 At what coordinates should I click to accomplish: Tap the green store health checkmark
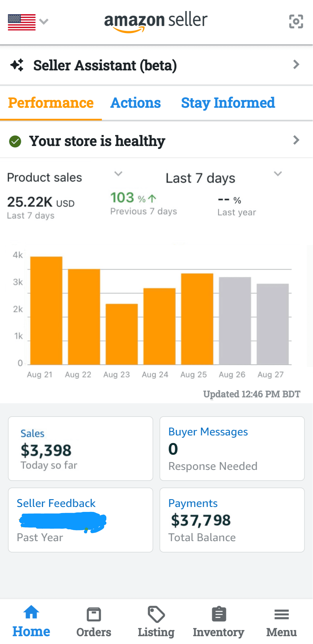click(x=15, y=141)
